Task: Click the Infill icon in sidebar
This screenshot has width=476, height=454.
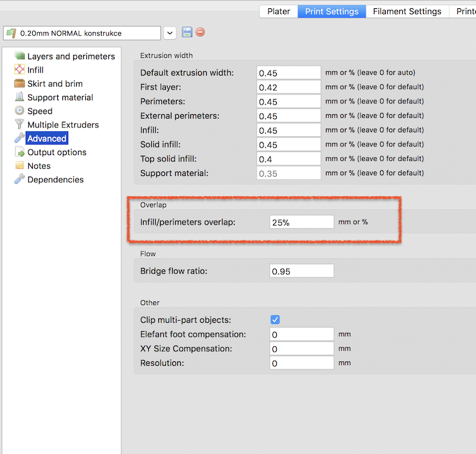Action: (x=20, y=70)
